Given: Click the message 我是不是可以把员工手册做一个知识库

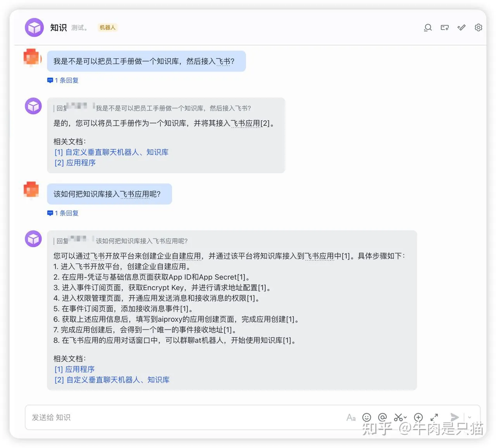Looking at the screenshot, I should pyautogui.click(x=146, y=61).
